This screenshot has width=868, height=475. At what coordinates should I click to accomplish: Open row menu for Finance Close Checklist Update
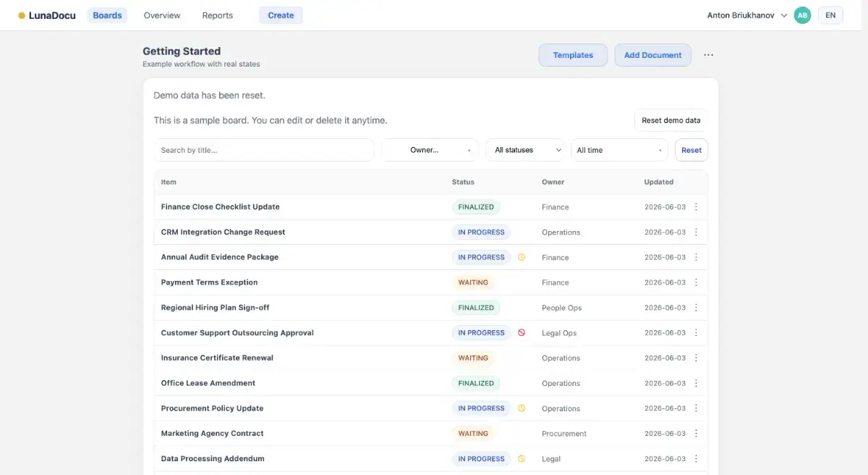(696, 207)
